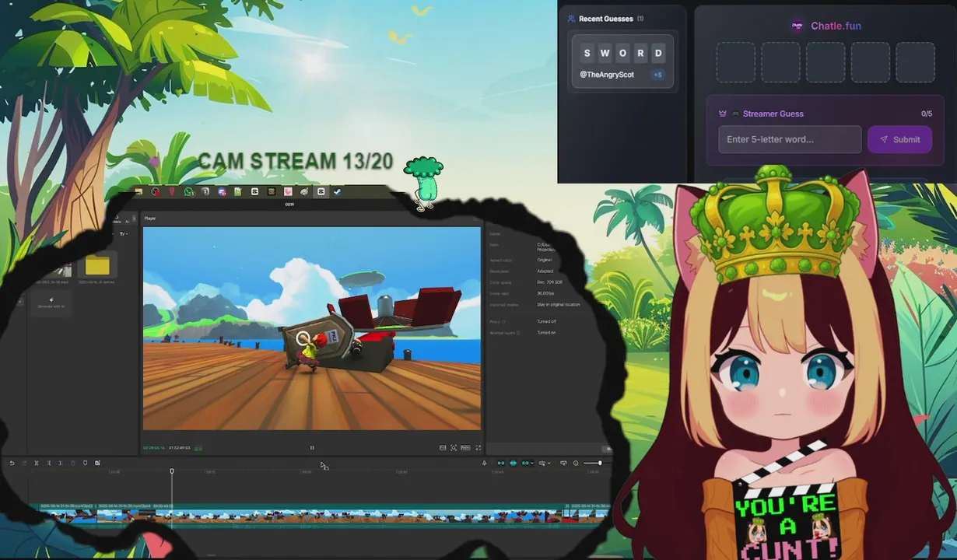Click the active CapCut taskbar icon
This screenshot has height=560, width=957.
point(321,191)
